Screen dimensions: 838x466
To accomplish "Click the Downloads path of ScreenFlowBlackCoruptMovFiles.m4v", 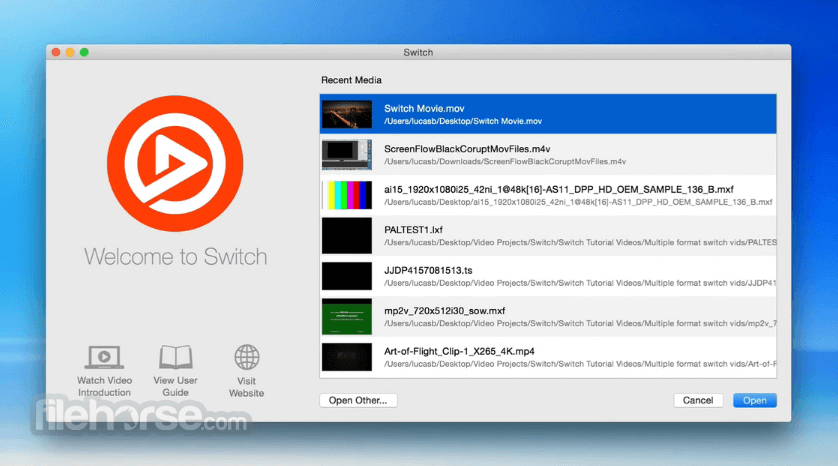I will [505, 161].
